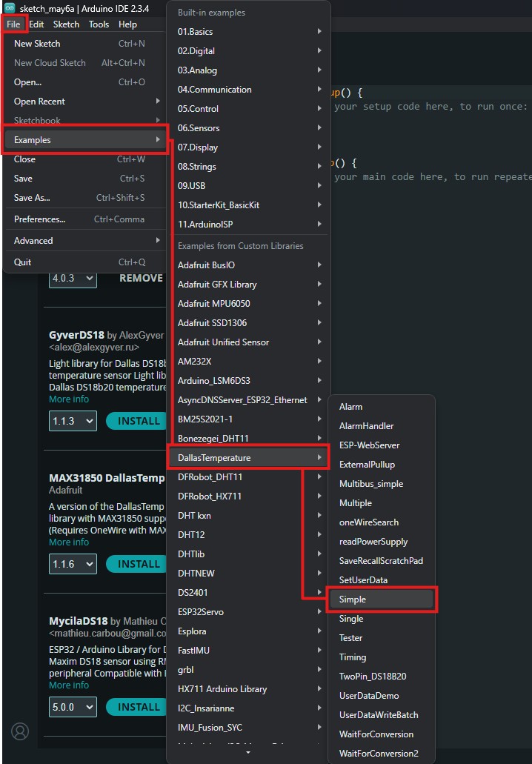The height and width of the screenshot is (764, 532).
Task: Open the Help menu
Action: tap(127, 24)
